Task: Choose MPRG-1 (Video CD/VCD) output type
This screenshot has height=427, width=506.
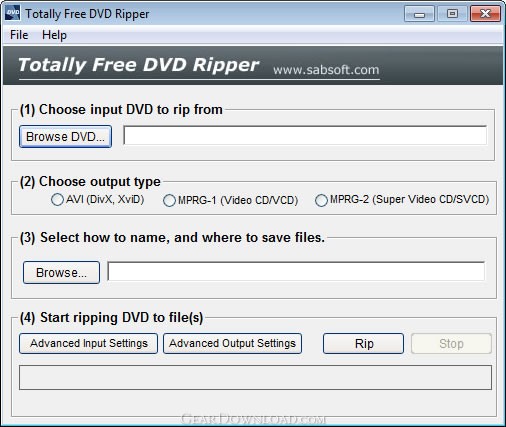Action: click(x=169, y=200)
